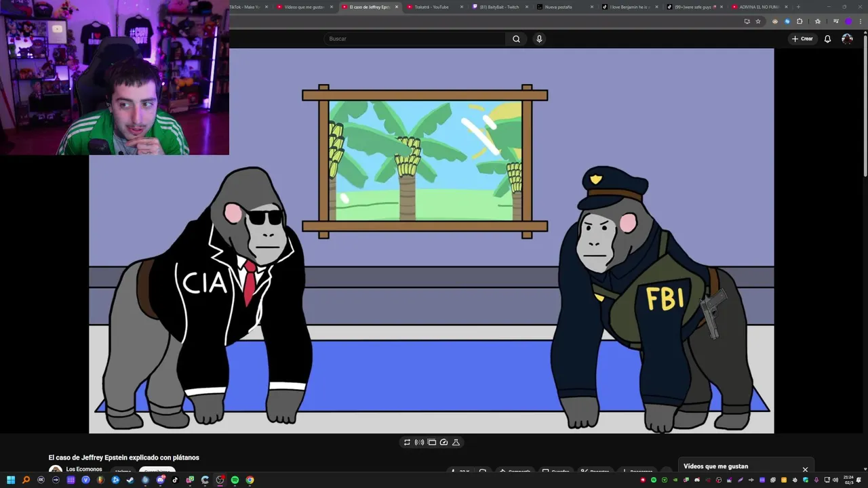868x488 pixels.
Task: Click the install app icon in address bar
Action: click(x=747, y=21)
